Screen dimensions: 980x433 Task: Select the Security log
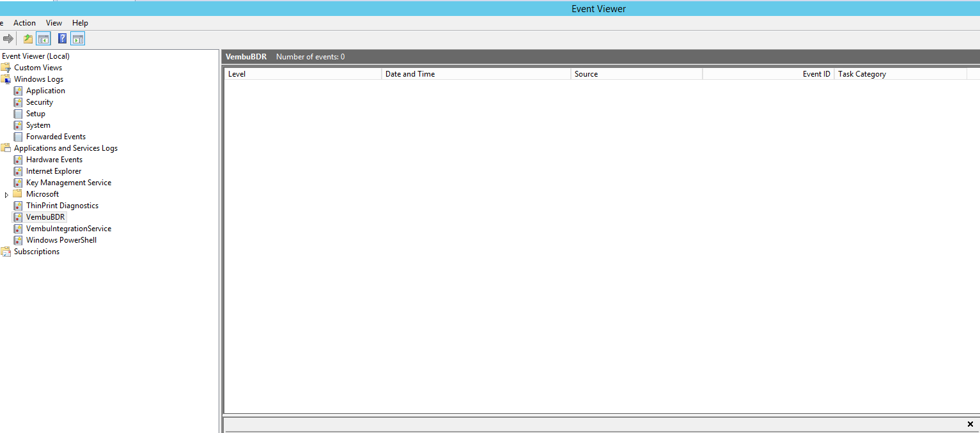pos(39,102)
